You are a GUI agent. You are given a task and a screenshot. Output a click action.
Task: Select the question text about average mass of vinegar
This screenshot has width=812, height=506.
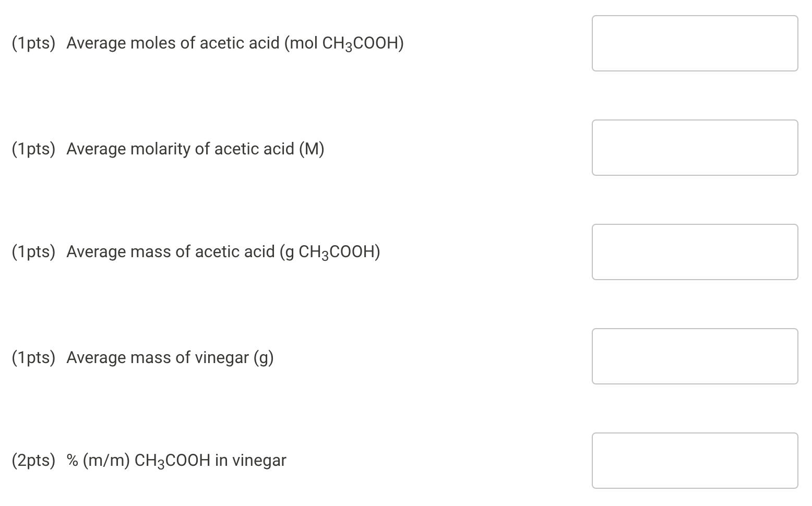[x=170, y=357]
